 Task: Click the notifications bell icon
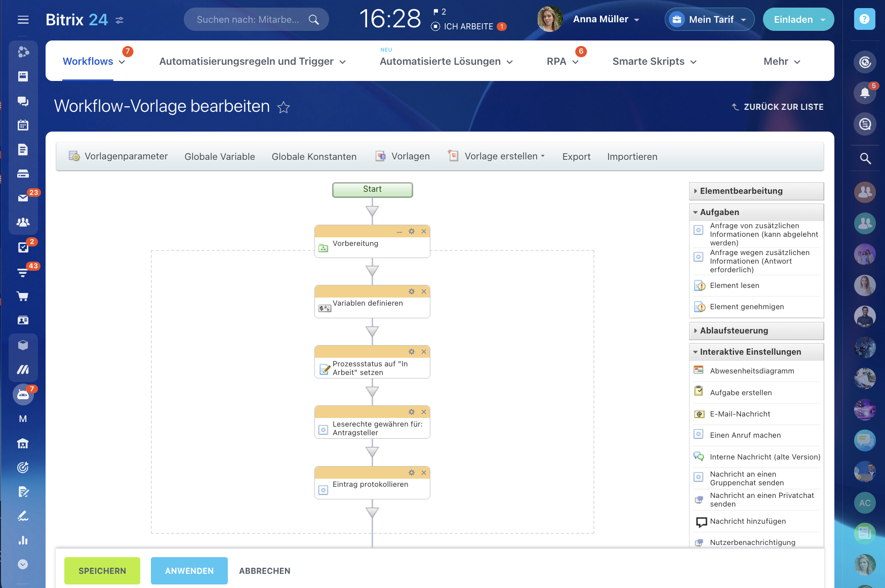pyautogui.click(x=865, y=93)
